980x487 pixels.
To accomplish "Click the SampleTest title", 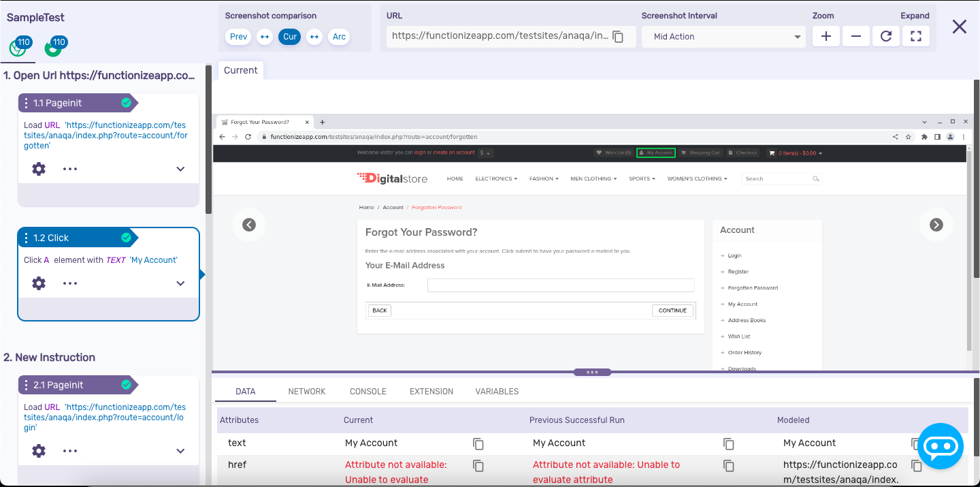I will [36, 18].
